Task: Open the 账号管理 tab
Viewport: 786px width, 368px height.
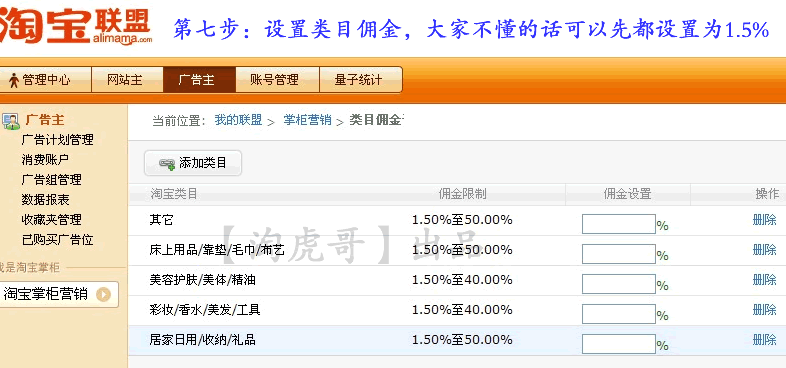Action: pyautogui.click(x=277, y=80)
